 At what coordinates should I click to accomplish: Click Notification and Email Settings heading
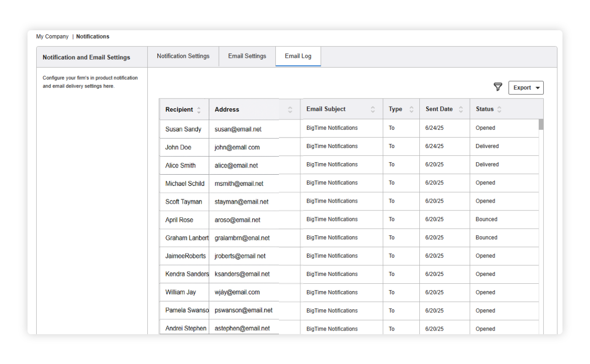[86, 57]
